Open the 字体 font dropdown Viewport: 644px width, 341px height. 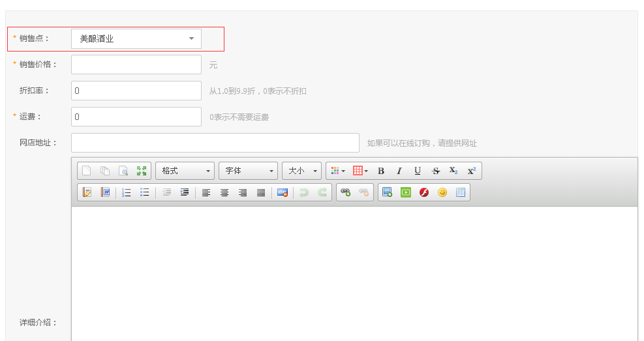click(x=248, y=171)
